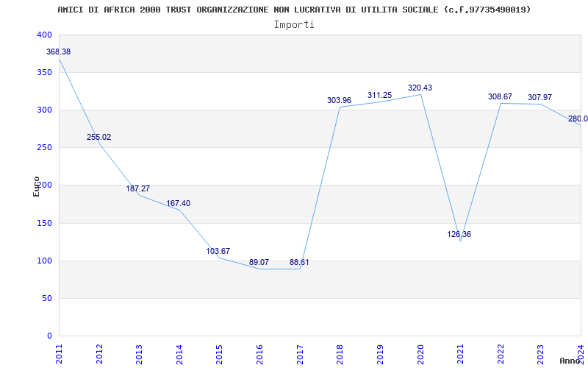The height and width of the screenshot is (368, 588).
Task: Click the 167.40 data label
Action: 178,203
